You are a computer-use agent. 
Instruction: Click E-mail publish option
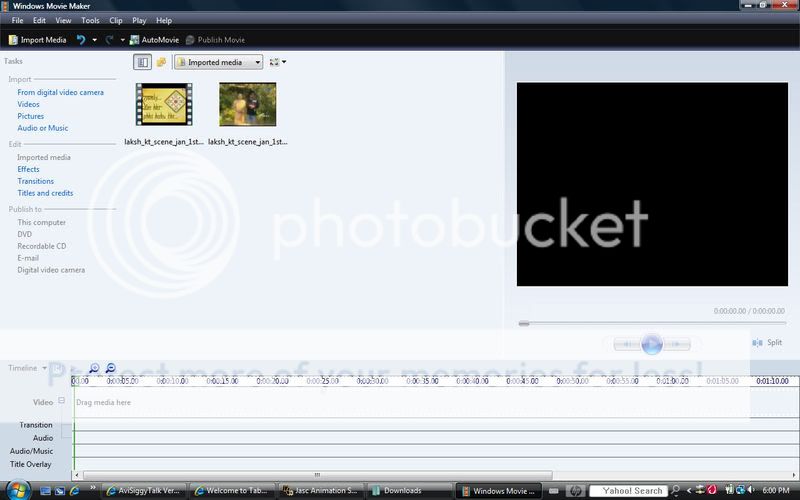point(28,258)
